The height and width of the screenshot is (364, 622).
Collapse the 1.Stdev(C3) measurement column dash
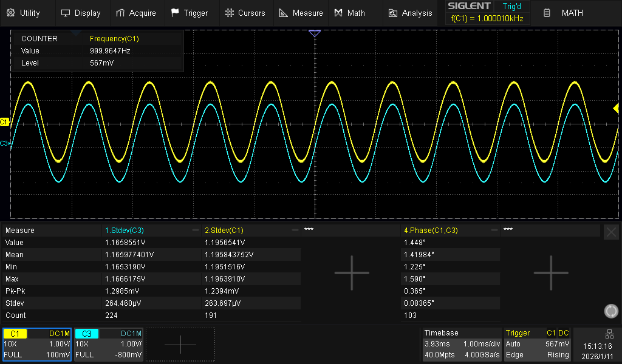click(x=195, y=231)
